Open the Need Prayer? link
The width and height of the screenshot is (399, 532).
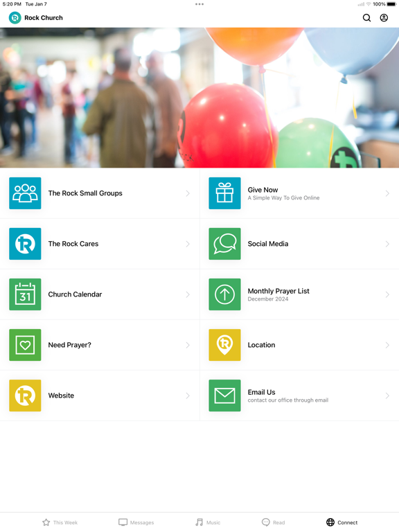(x=69, y=345)
